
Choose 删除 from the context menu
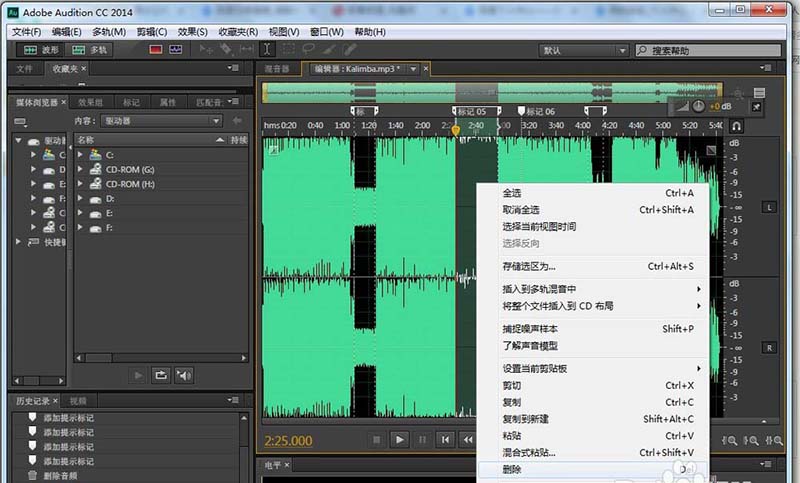(593, 469)
